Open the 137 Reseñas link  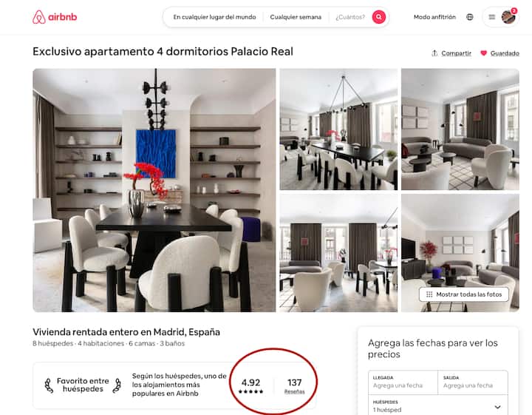coord(294,386)
